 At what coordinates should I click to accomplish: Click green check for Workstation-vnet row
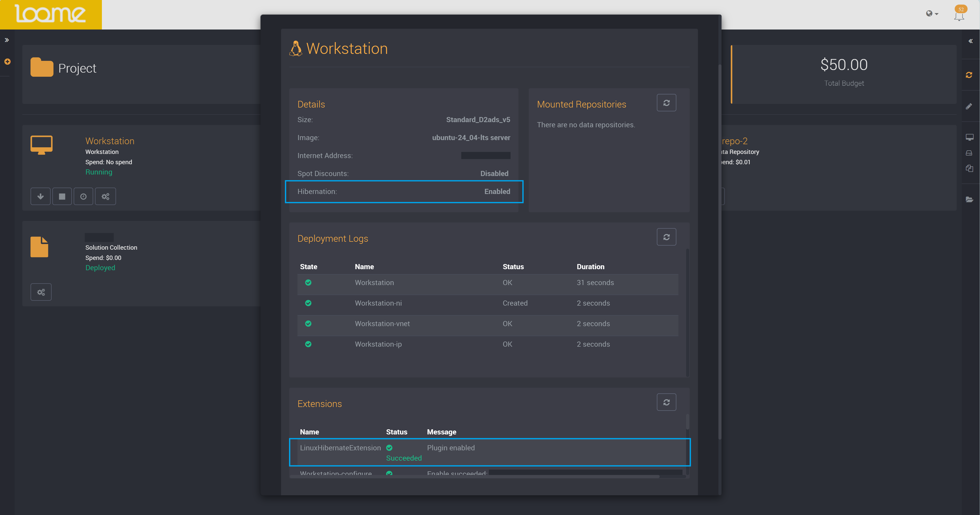point(308,324)
